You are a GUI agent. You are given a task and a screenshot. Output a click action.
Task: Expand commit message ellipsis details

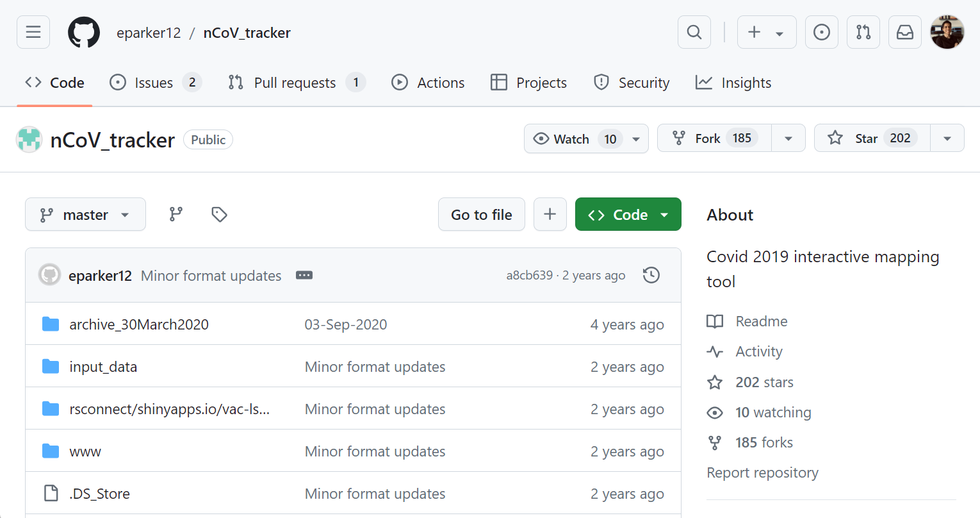[304, 275]
